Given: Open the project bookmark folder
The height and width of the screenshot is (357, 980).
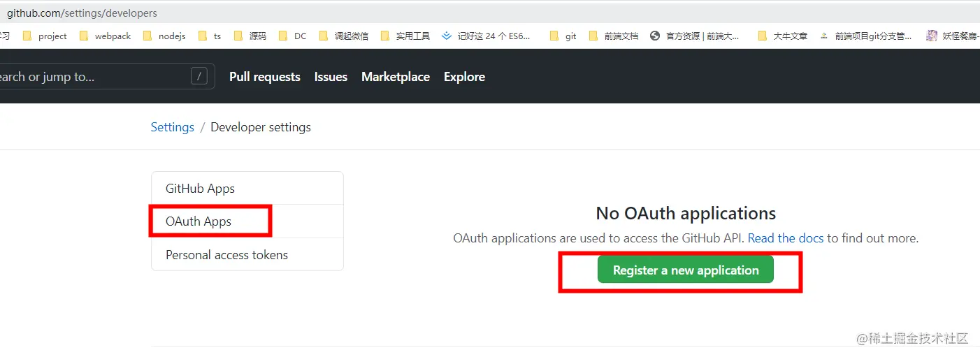Looking at the screenshot, I should 45,36.
